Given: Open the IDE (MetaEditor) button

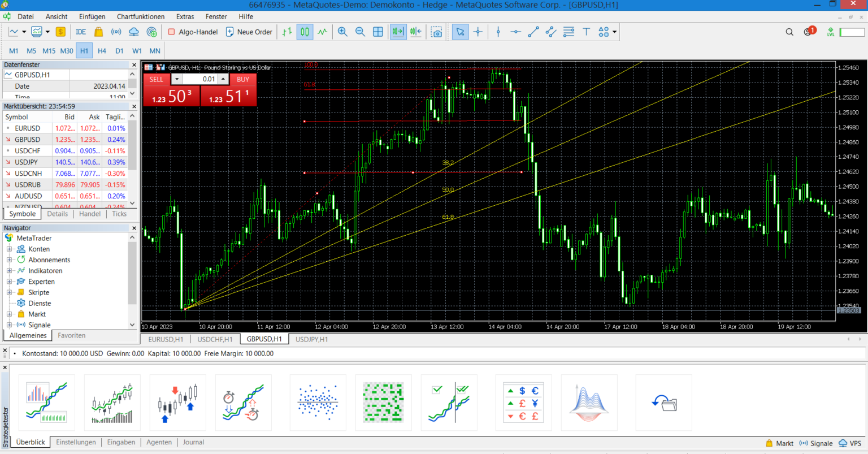Looking at the screenshot, I should pyautogui.click(x=81, y=32).
